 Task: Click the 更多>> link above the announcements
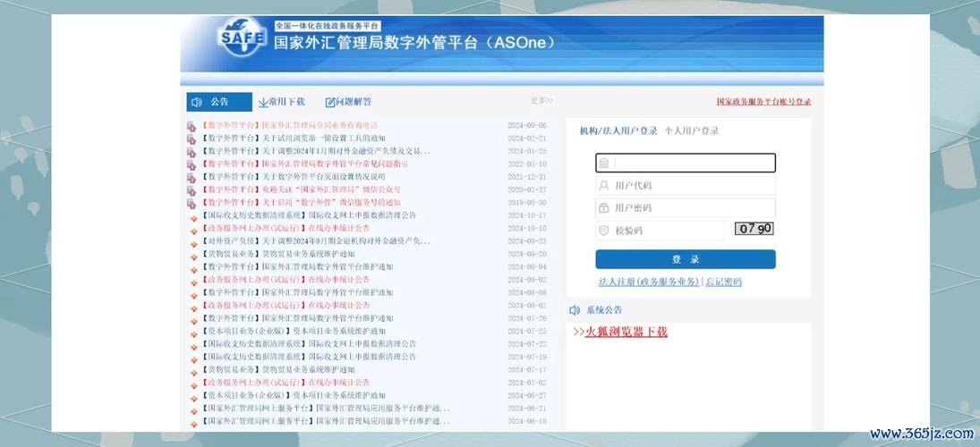pos(541,100)
